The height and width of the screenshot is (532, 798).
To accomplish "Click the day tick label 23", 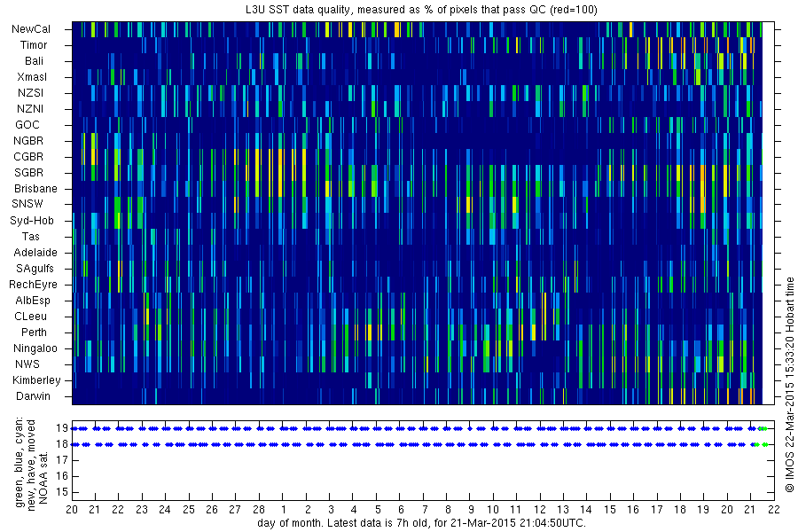I will (142, 510).
